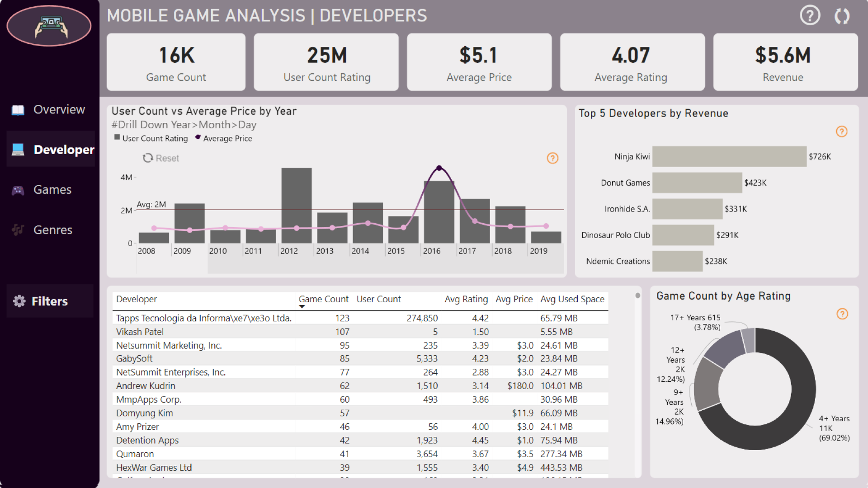Select the Dinosaur Polo Club revenue bar
Screen dimensions: 868x488
pos(683,235)
